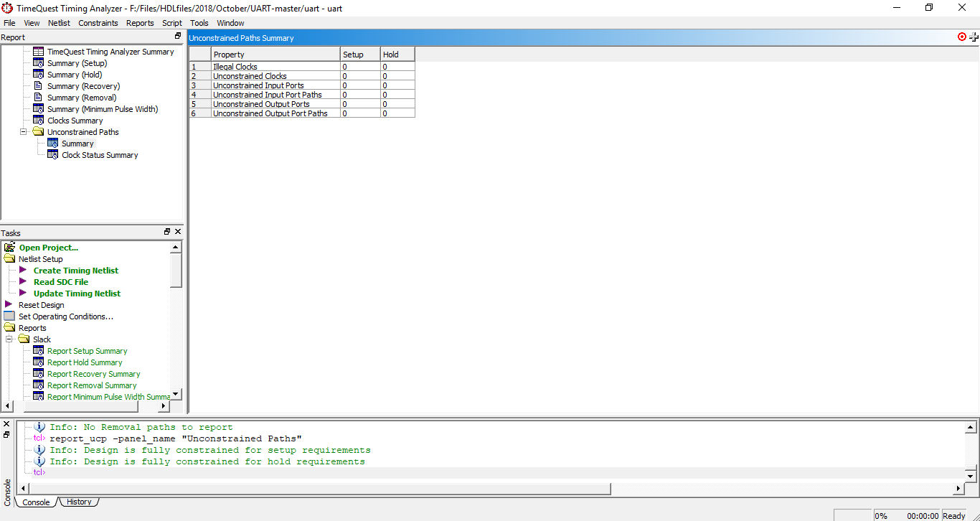Click the Summary (Hold) report icon
980x521 pixels.
tap(39, 75)
